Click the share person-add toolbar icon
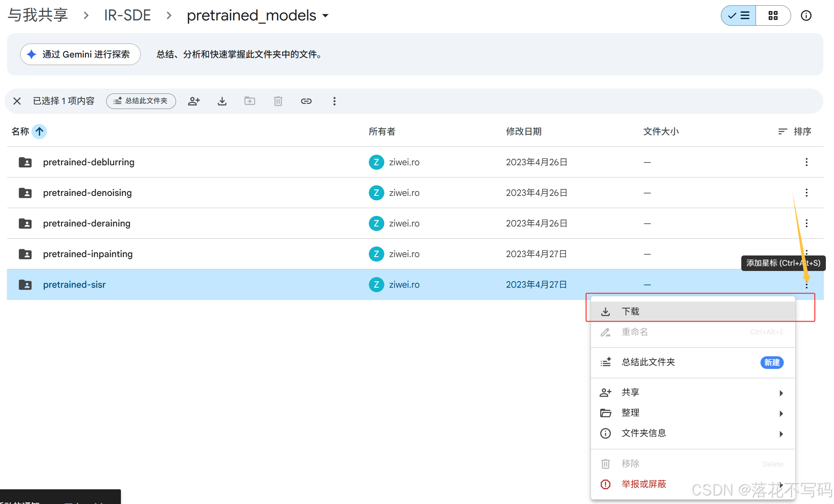The image size is (834, 504). click(x=194, y=101)
